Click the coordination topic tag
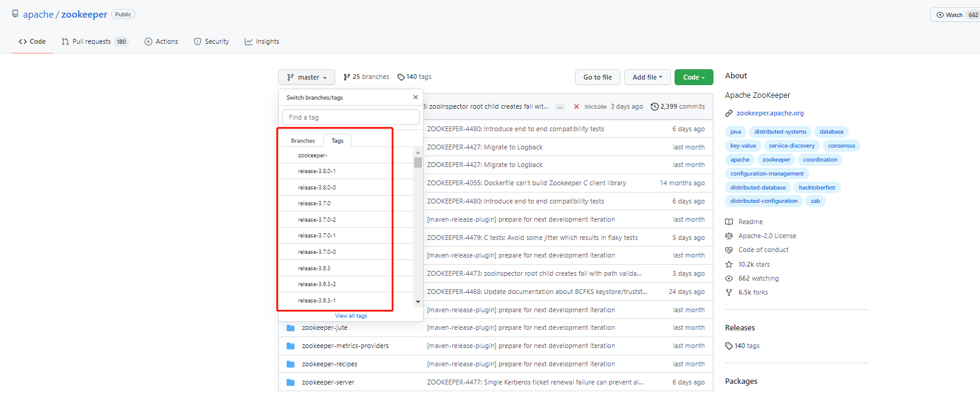The height and width of the screenshot is (393, 980). pyautogui.click(x=820, y=160)
